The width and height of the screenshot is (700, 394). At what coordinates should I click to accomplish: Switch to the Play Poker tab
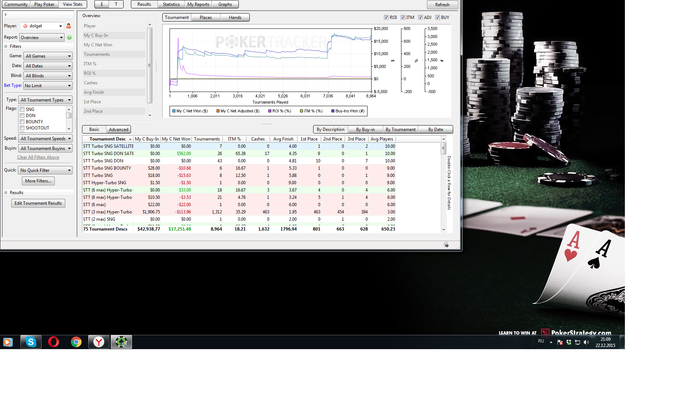(x=44, y=4)
